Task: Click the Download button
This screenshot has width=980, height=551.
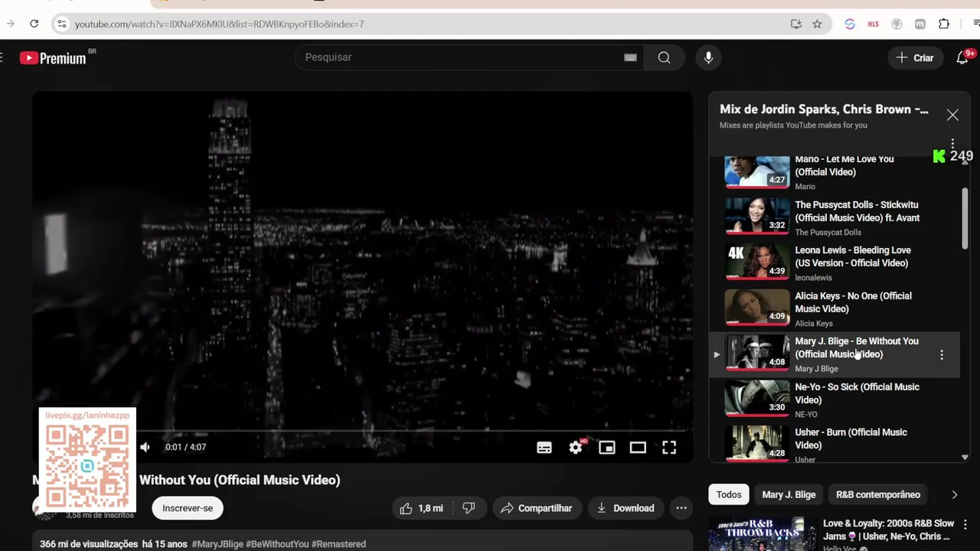Action: (x=626, y=508)
